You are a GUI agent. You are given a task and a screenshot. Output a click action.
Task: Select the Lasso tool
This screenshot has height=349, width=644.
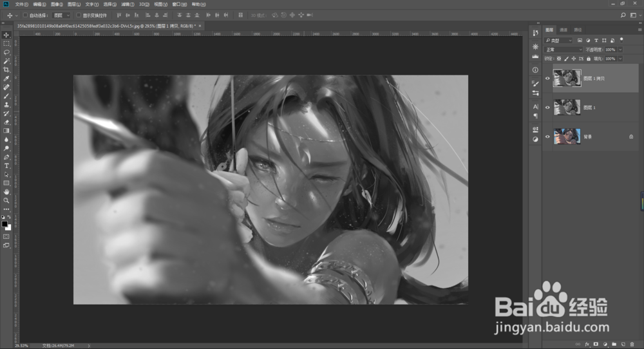(x=6, y=52)
